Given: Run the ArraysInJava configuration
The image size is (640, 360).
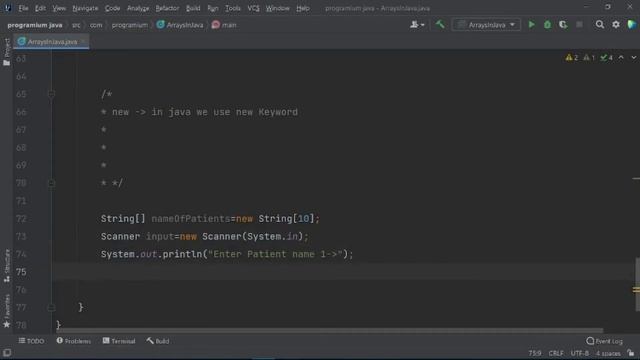Looking at the screenshot, I should (531, 25).
